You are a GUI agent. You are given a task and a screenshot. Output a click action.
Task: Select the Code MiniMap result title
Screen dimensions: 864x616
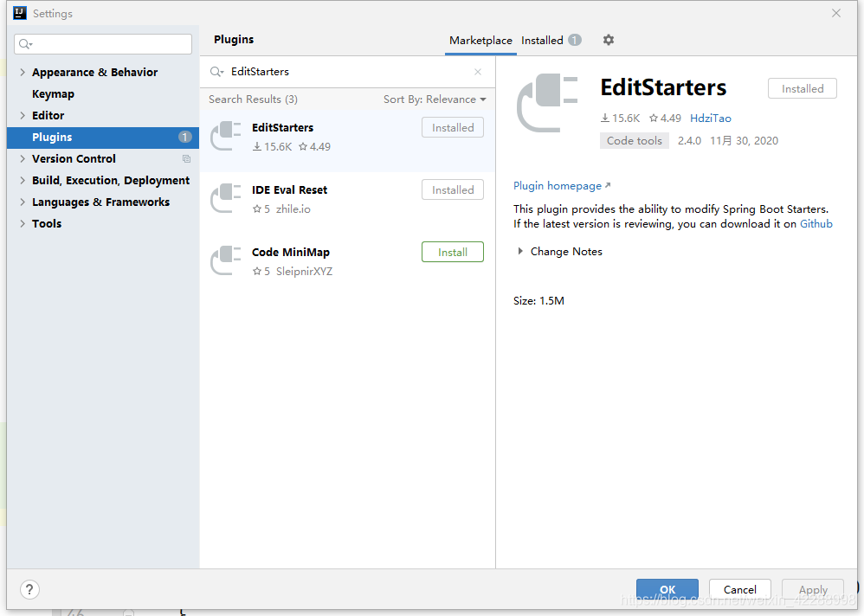coord(290,252)
